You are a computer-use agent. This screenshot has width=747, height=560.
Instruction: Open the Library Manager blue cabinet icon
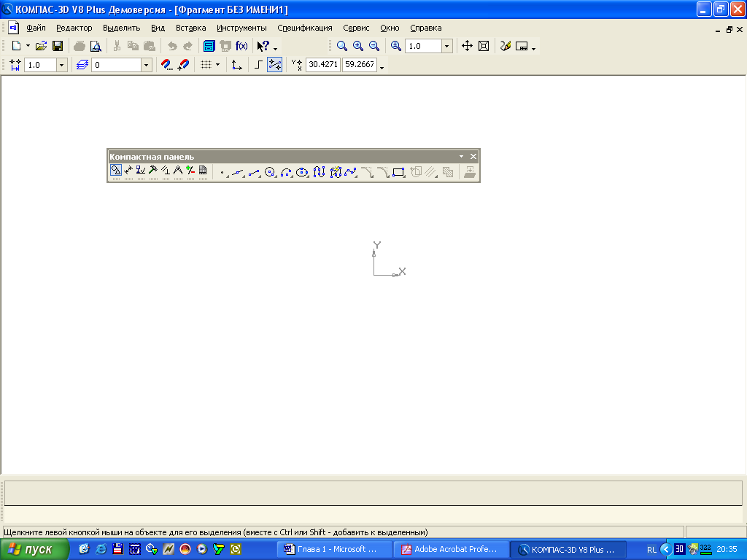click(209, 46)
